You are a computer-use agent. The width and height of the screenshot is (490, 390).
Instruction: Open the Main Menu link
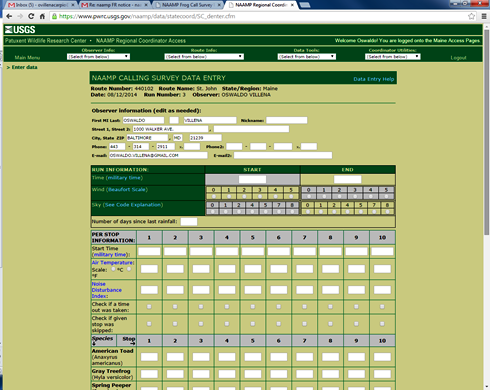(x=27, y=58)
